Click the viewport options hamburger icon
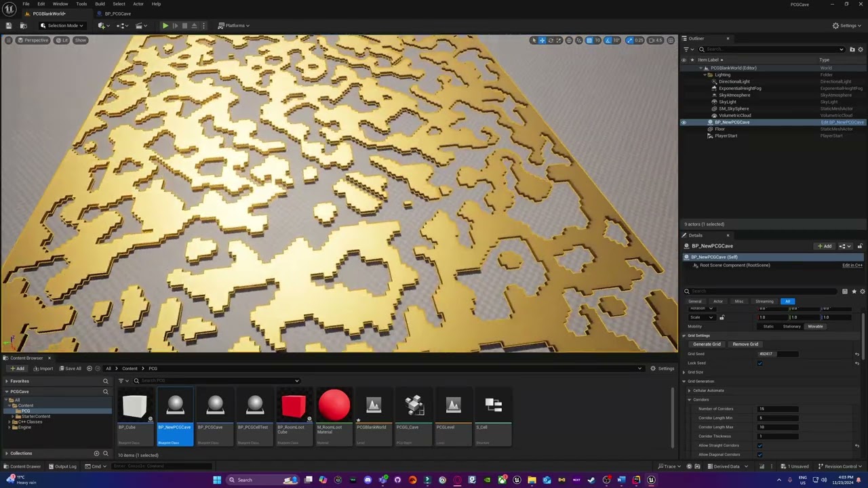The image size is (868, 488). coord(8,40)
